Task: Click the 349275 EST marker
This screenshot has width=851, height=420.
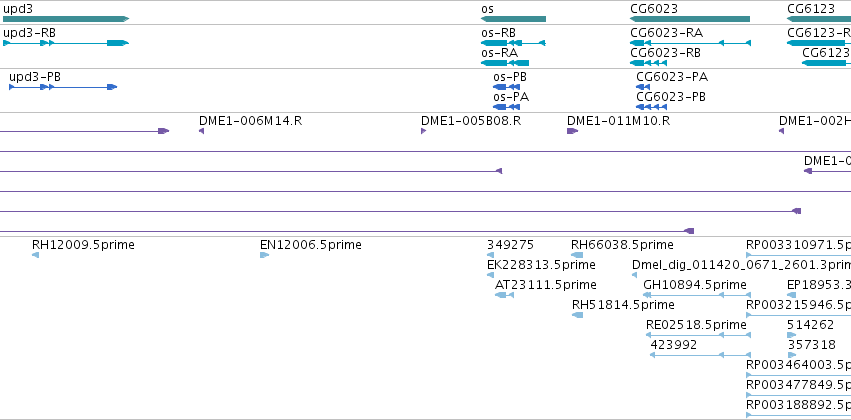Action: tap(491, 255)
